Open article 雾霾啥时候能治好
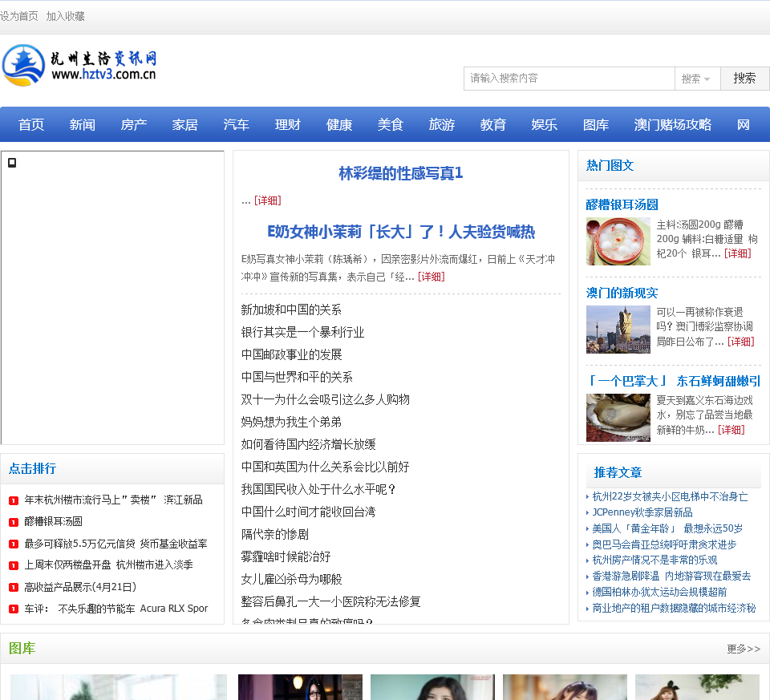This screenshot has height=700, width=770. point(286,556)
